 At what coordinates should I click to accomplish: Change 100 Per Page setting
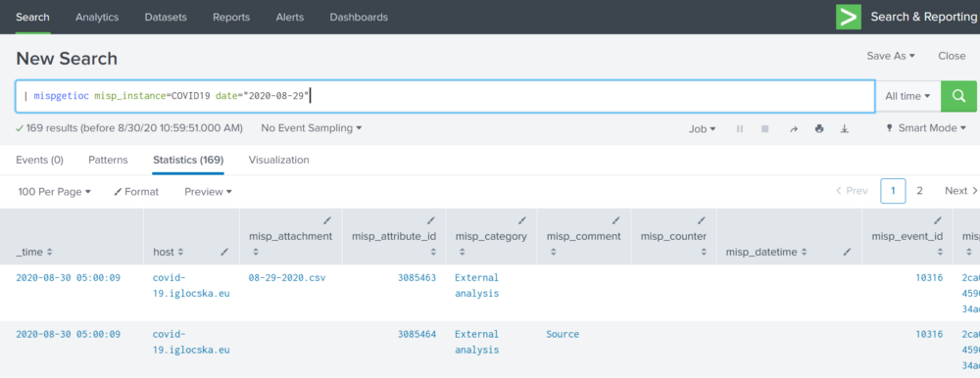tap(54, 192)
